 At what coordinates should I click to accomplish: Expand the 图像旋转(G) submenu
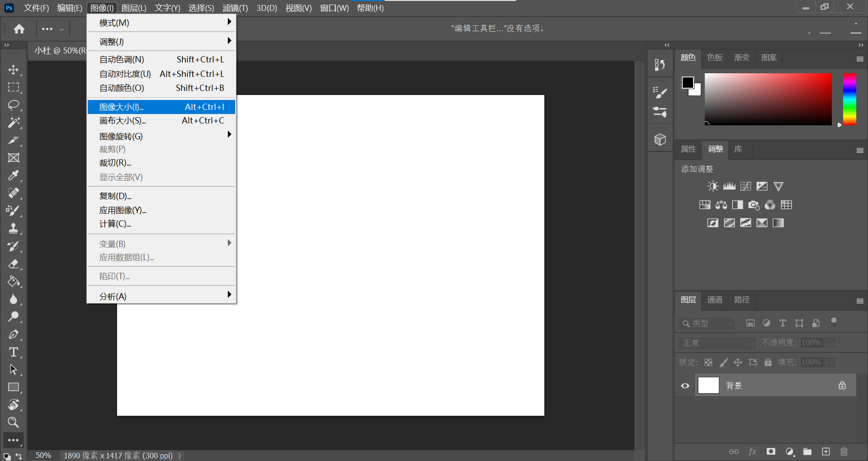click(x=161, y=136)
